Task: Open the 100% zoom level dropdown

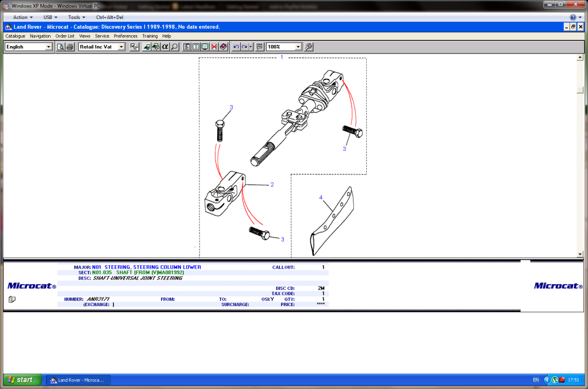Action: click(x=298, y=47)
